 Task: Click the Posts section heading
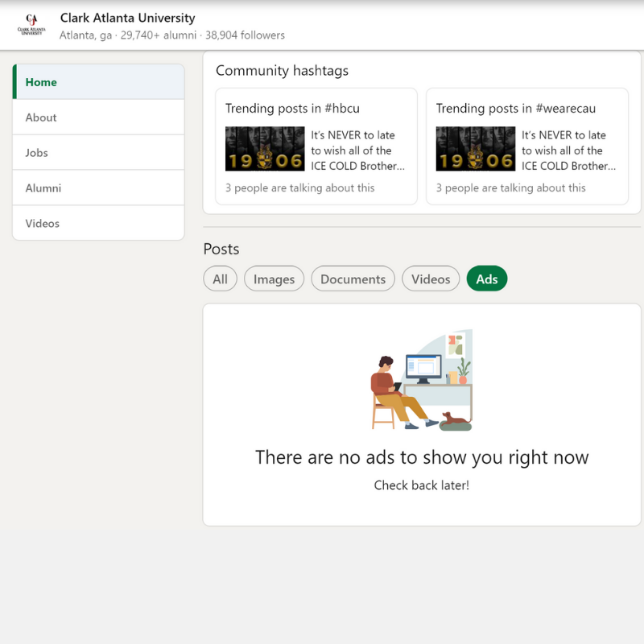tap(221, 249)
